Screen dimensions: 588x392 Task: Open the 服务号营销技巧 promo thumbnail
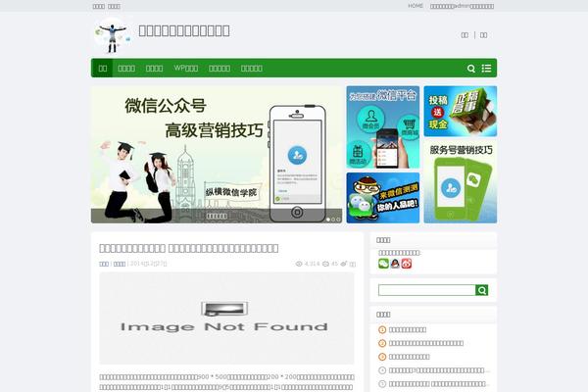(x=461, y=182)
